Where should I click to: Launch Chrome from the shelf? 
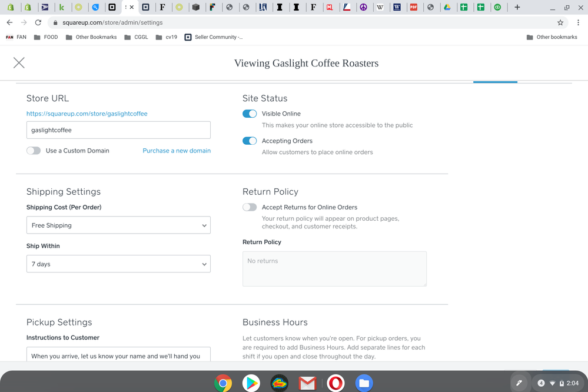click(x=223, y=383)
